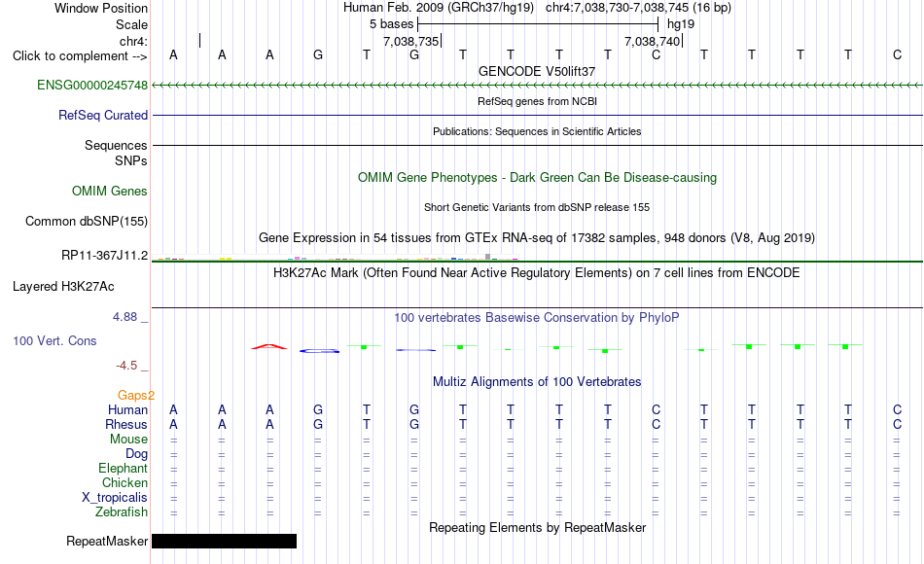The width and height of the screenshot is (924, 564).
Task: Click the 100 Vert. Cons label
Action: [54, 340]
